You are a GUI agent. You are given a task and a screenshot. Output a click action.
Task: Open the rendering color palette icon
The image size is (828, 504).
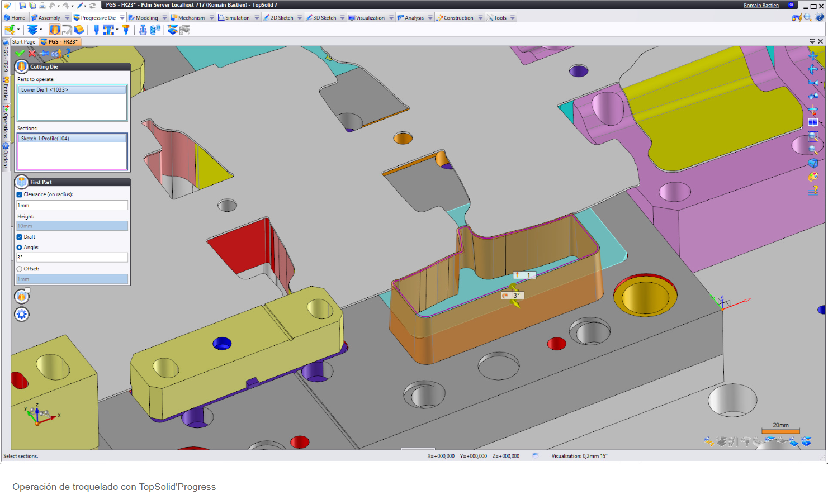pos(813,177)
